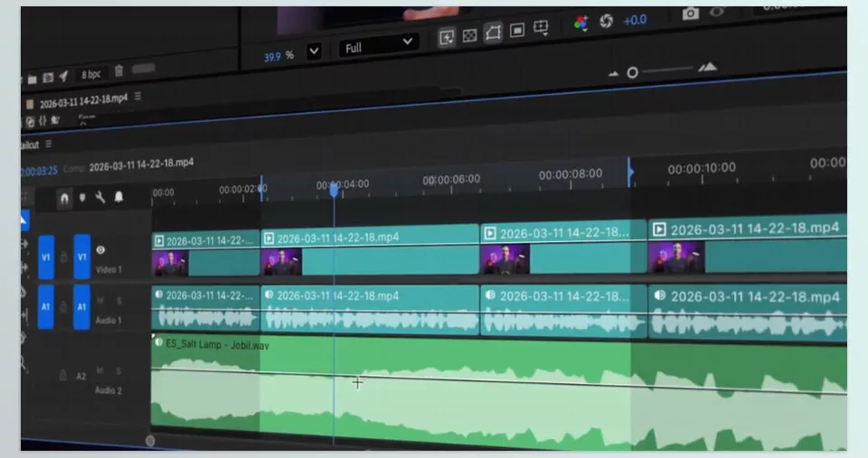Click the wrench timeline settings icon
868x458 pixels.
point(100,197)
